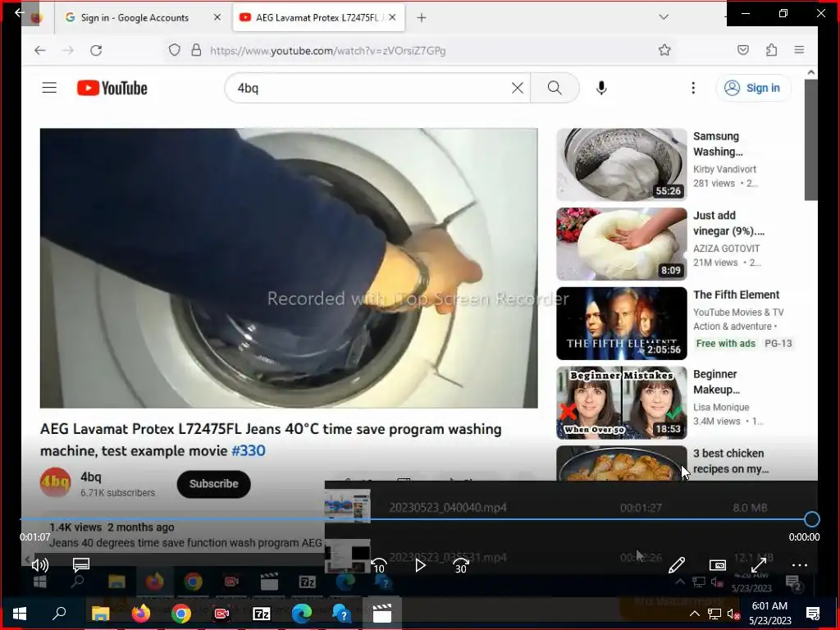Launch Google Chrome from the taskbar
The height and width of the screenshot is (630, 840).
(181, 614)
